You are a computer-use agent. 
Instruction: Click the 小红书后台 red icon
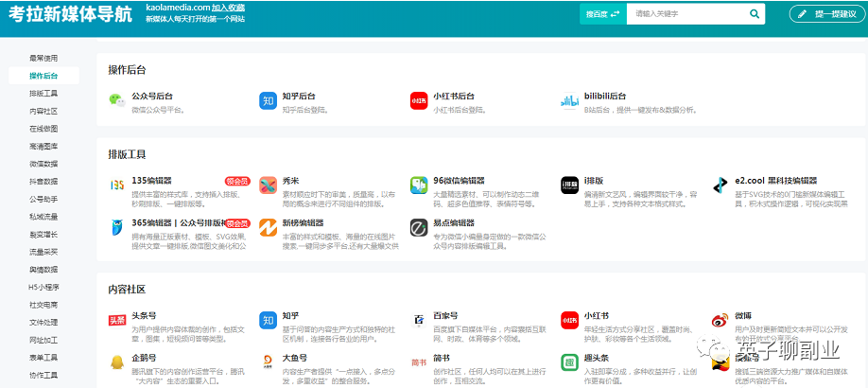(418, 101)
